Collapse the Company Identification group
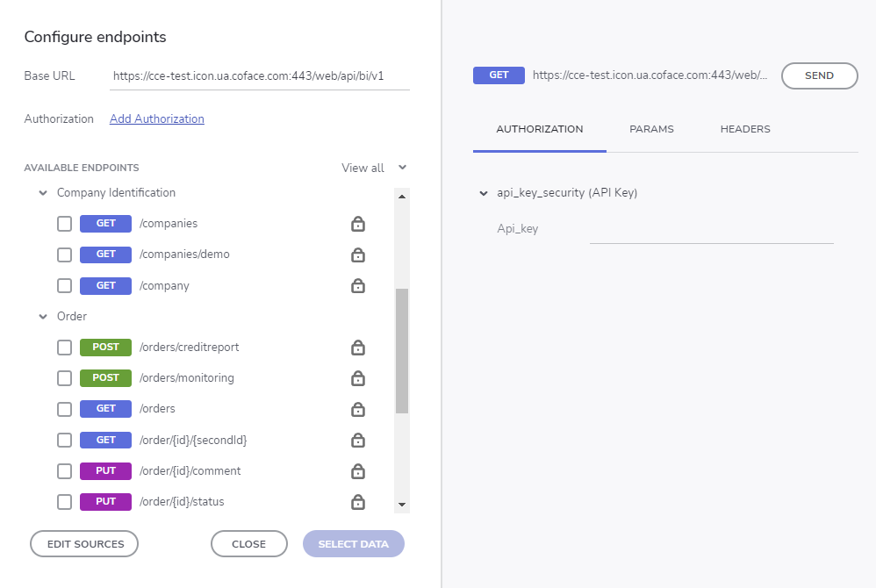This screenshot has height=588, width=876. pos(43,193)
